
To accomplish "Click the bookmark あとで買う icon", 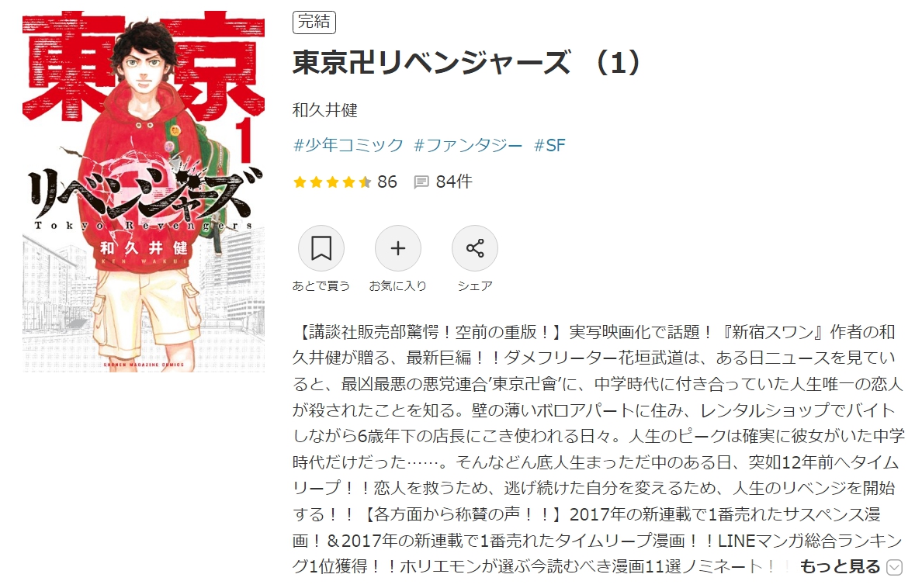I will [321, 248].
